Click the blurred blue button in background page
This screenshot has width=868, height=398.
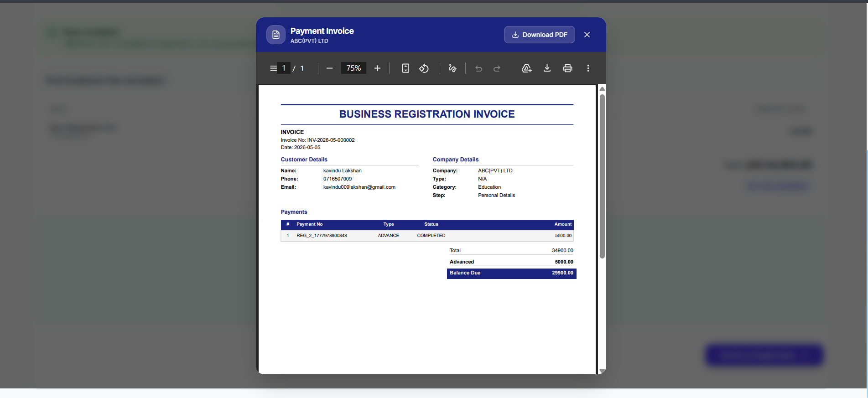coord(764,356)
